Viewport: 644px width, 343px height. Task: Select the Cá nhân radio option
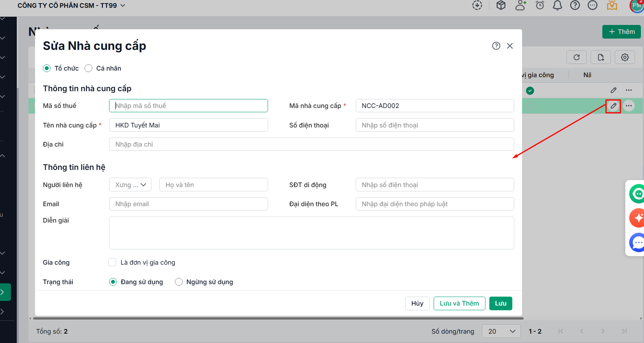pyautogui.click(x=89, y=68)
